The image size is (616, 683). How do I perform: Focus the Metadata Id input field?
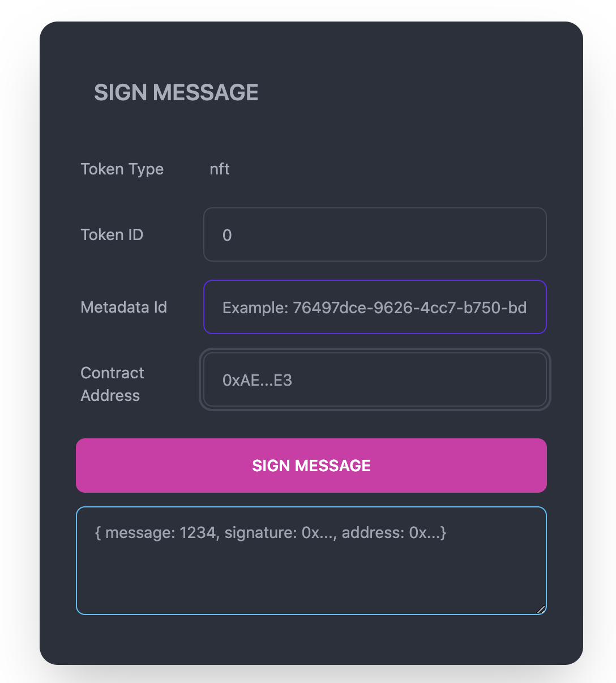tap(375, 307)
